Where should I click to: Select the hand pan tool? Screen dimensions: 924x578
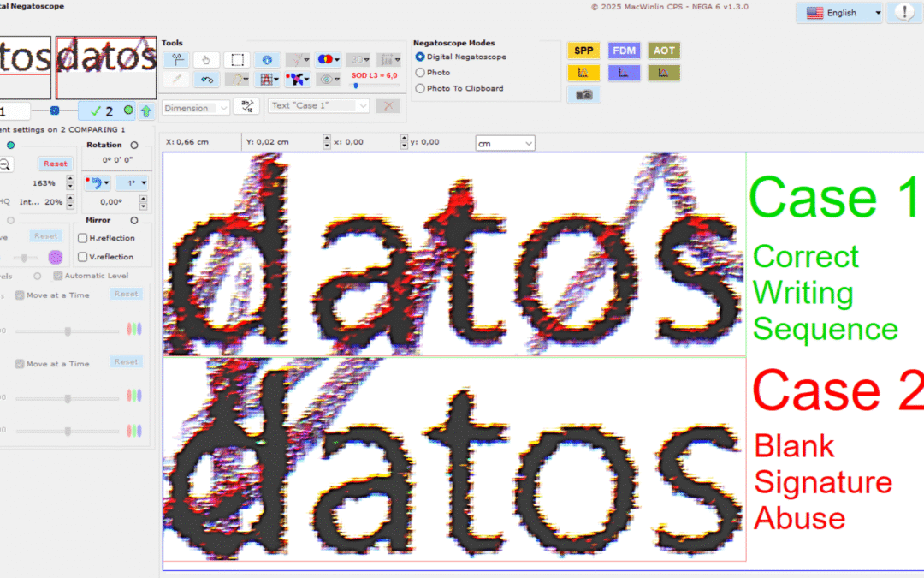pyautogui.click(x=206, y=60)
